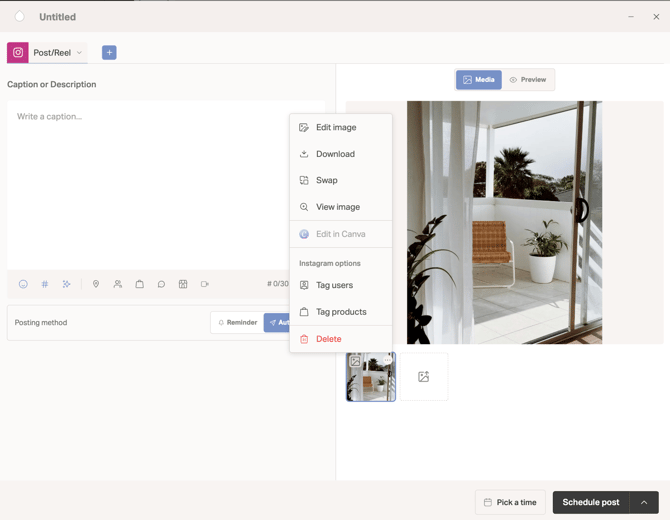The image size is (670, 520).
Task: Switch to the Preview tab
Action: 528,80
